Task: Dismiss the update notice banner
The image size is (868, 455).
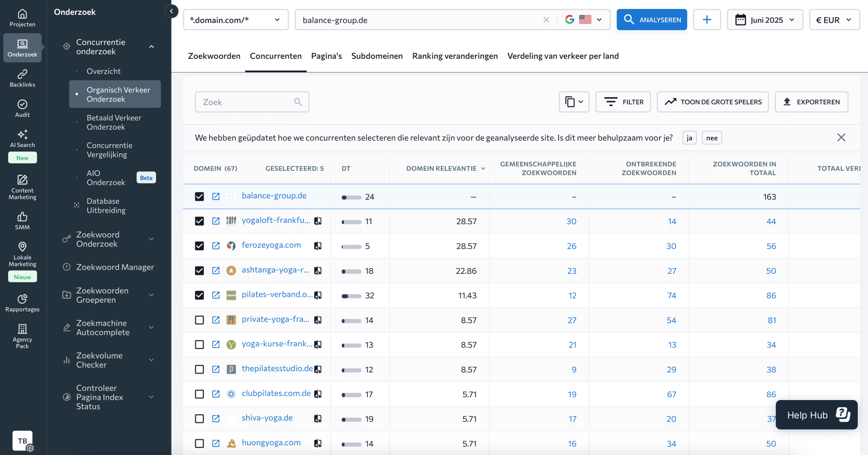Action: tap(841, 137)
